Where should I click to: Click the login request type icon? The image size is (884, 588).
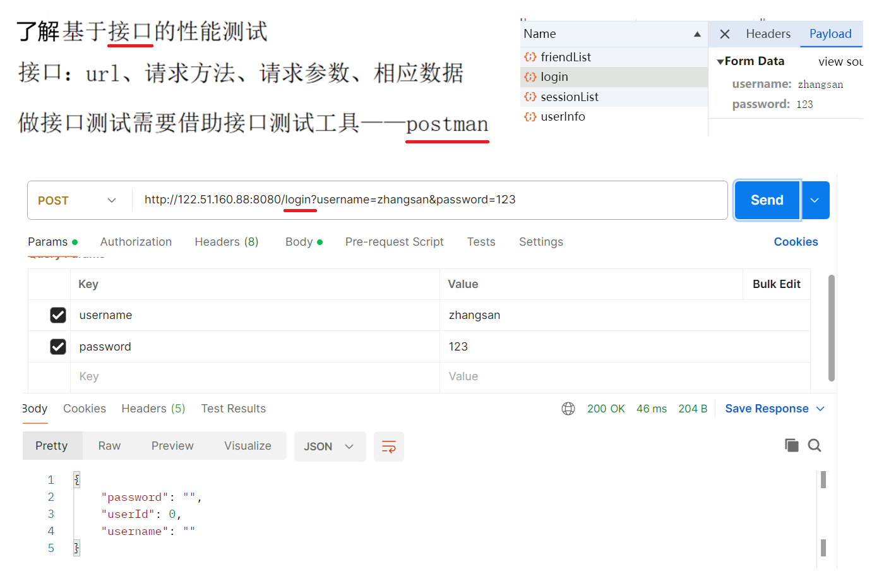530,77
